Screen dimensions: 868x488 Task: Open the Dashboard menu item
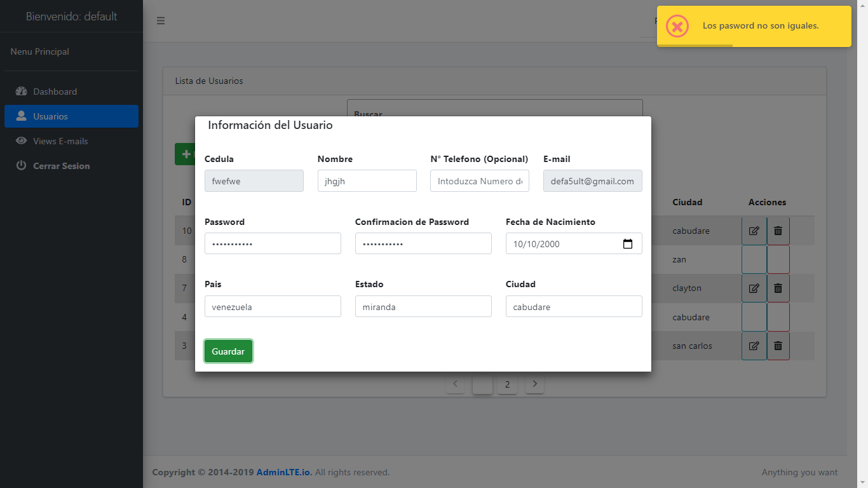click(x=71, y=91)
